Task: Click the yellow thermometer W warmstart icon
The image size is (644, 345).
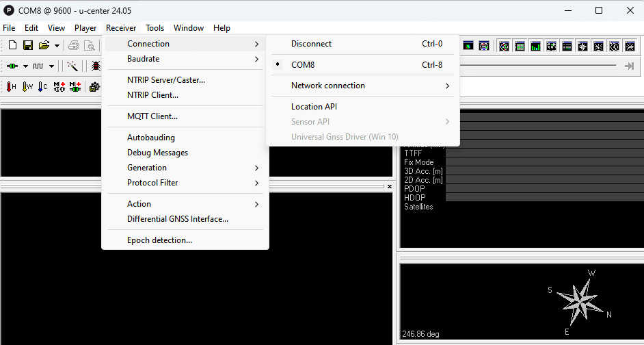Action: [x=27, y=86]
